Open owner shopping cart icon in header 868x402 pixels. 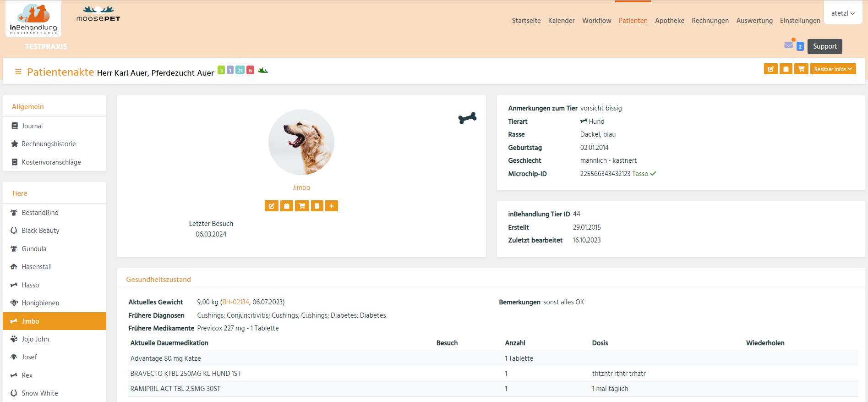(x=801, y=69)
